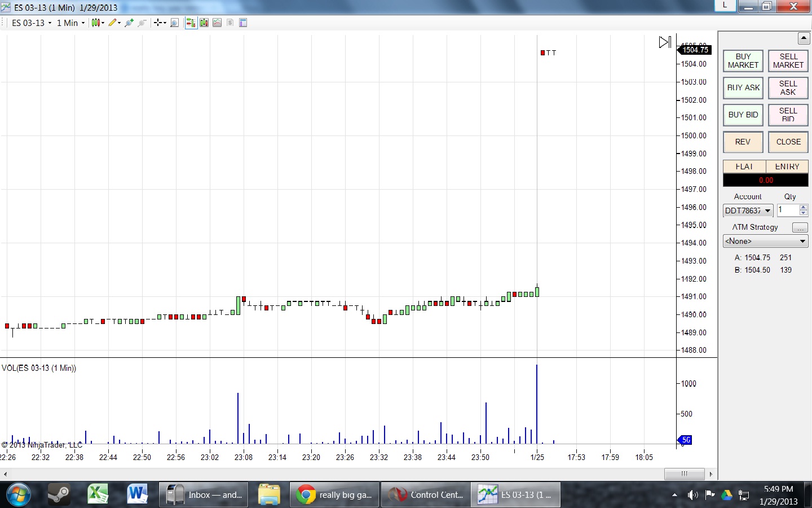This screenshot has height=508, width=812.
Task: Open the ATM Strategy None dropdown
Action: (x=766, y=241)
